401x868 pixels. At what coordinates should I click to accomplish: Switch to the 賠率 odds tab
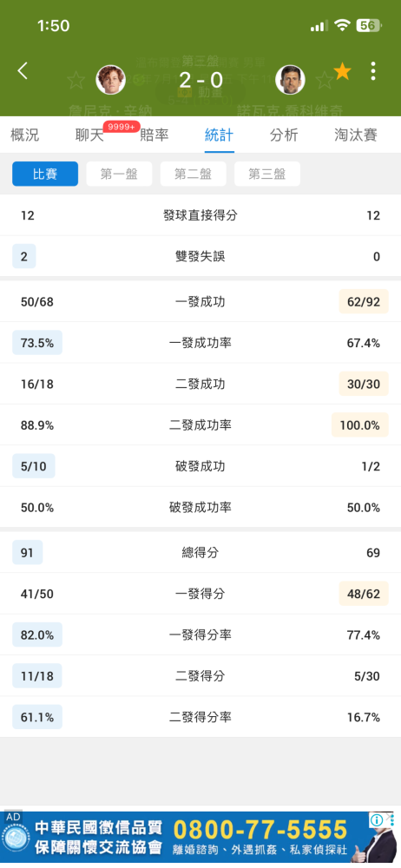click(x=154, y=135)
